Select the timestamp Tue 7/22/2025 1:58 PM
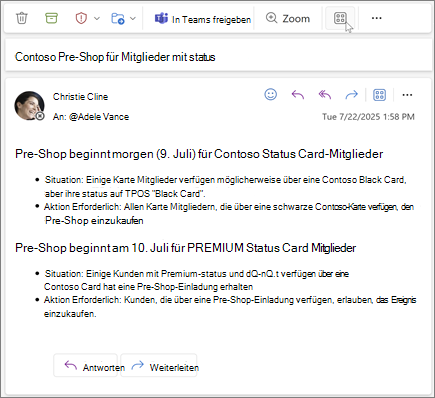 click(x=368, y=117)
